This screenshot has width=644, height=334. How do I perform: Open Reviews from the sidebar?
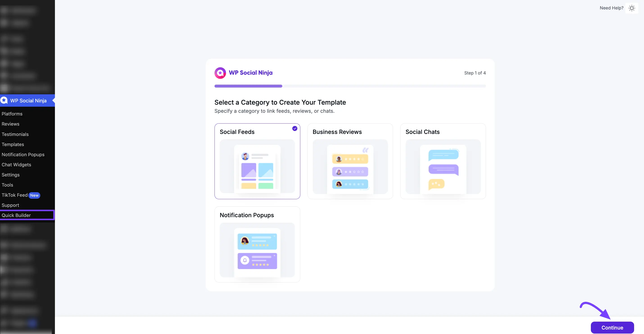[11, 124]
